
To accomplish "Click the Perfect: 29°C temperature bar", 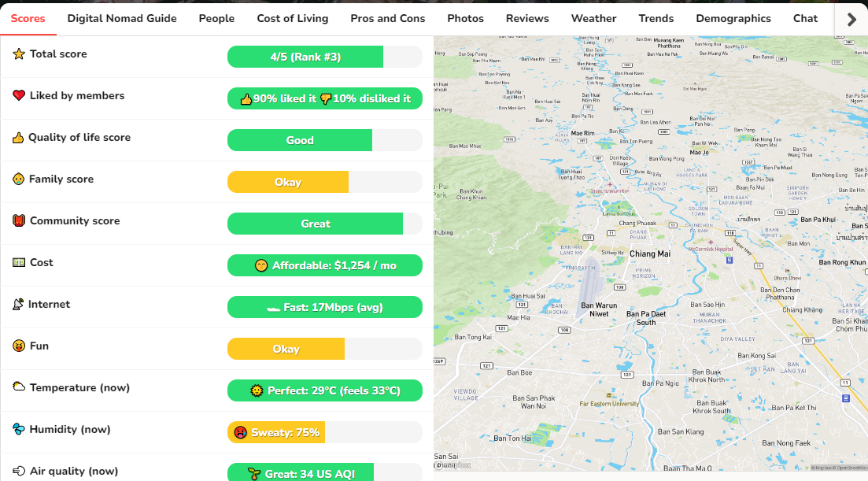I will [x=325, y=390].
